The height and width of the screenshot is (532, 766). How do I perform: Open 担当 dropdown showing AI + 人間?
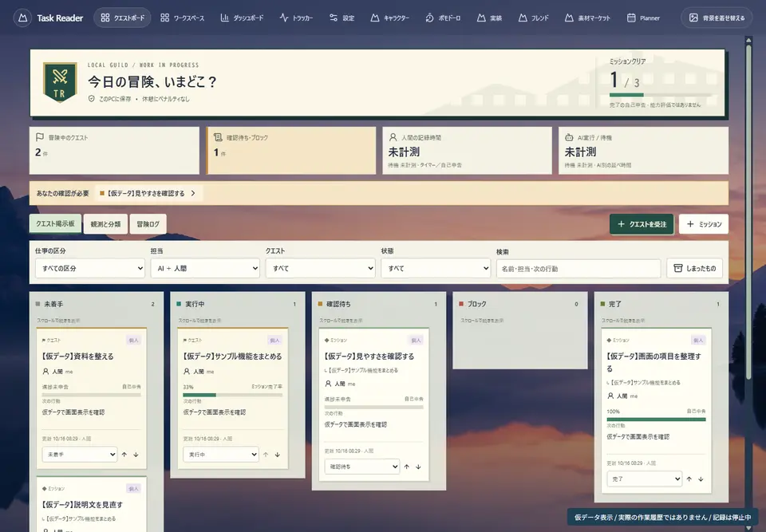click(x=205, y=268)
